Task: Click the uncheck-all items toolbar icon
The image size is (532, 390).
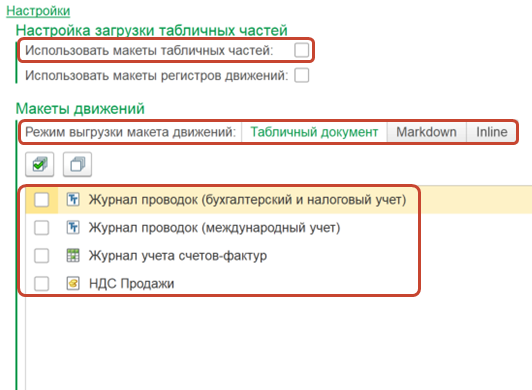Action: pos(77,165)
